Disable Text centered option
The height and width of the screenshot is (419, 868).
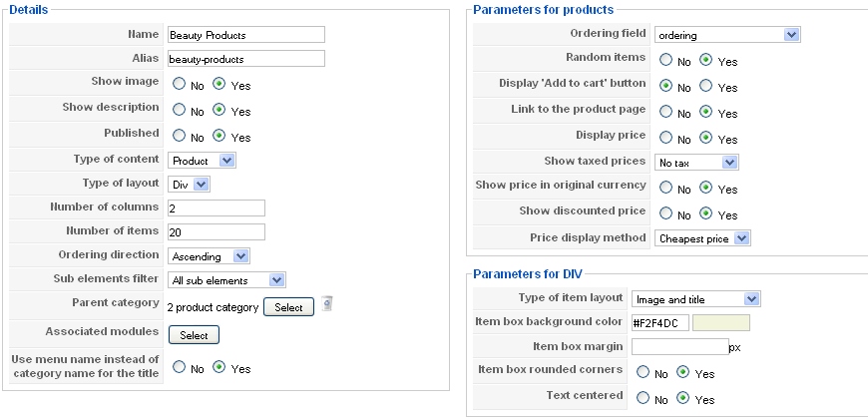click(x=643, y=398)
